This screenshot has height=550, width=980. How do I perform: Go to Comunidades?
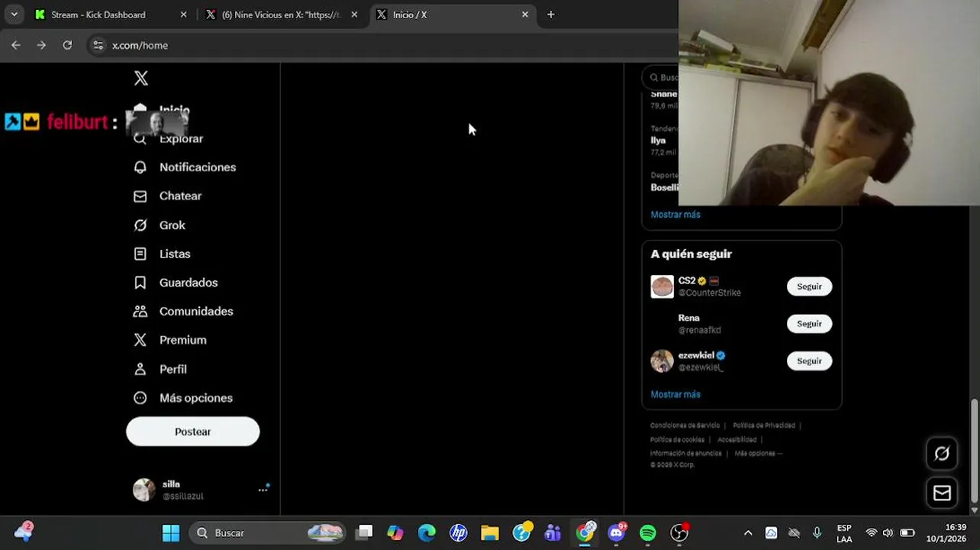(183, 312)
